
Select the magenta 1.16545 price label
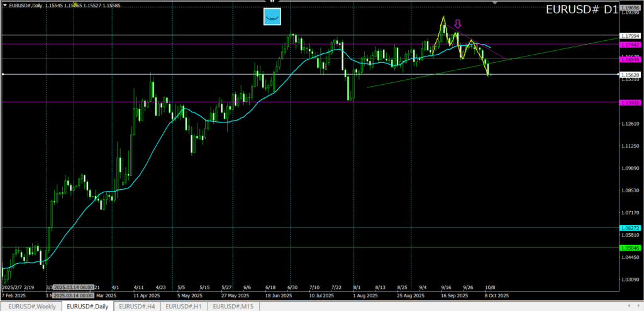(x=630, y=59)
